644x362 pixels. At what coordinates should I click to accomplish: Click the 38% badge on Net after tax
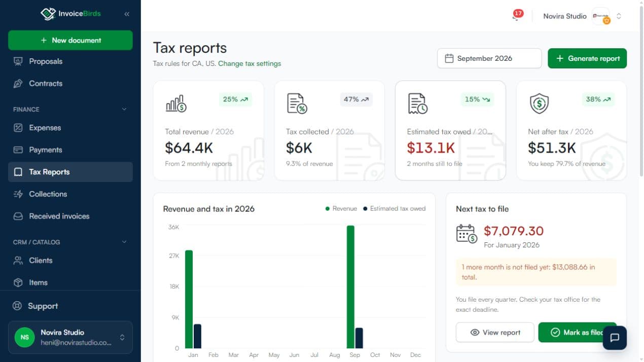pos(598,99)
